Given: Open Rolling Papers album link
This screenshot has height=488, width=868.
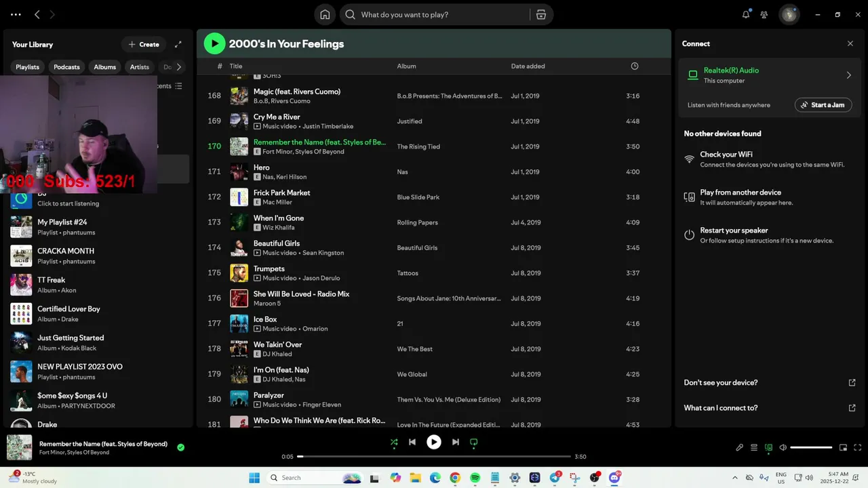Looking at the screenshot, I should pyautogui.click(x=417, y=222).
